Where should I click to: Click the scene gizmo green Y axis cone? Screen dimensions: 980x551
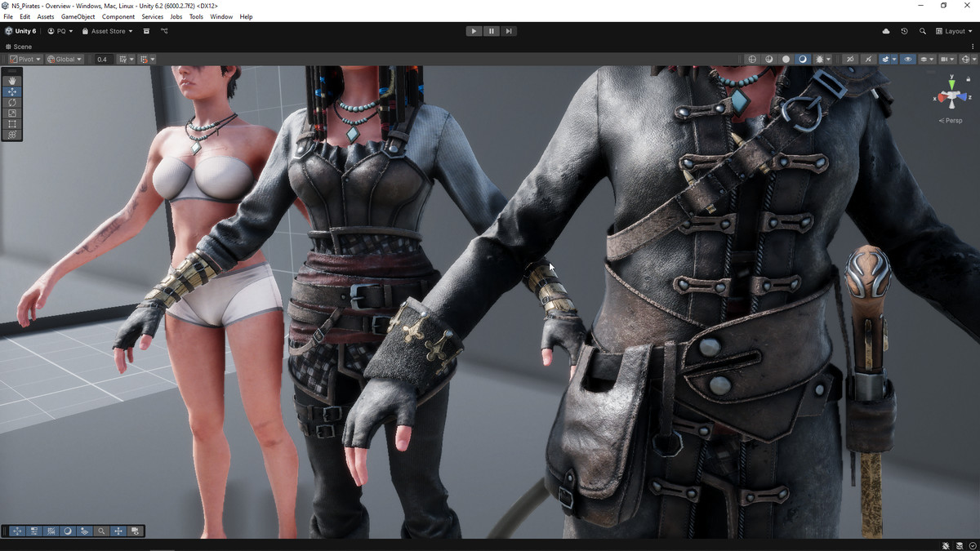(x=951, y=82)
